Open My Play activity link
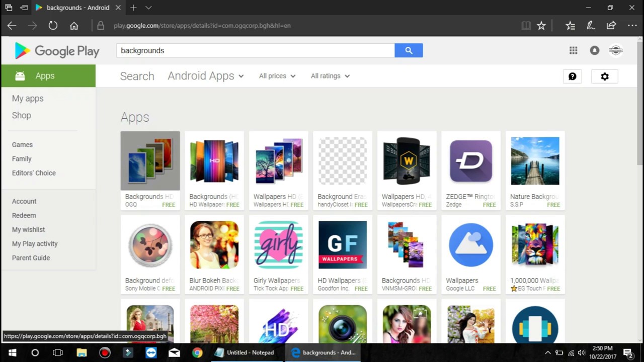The height and width of the screenshot is (362, 644). (35, 244)
